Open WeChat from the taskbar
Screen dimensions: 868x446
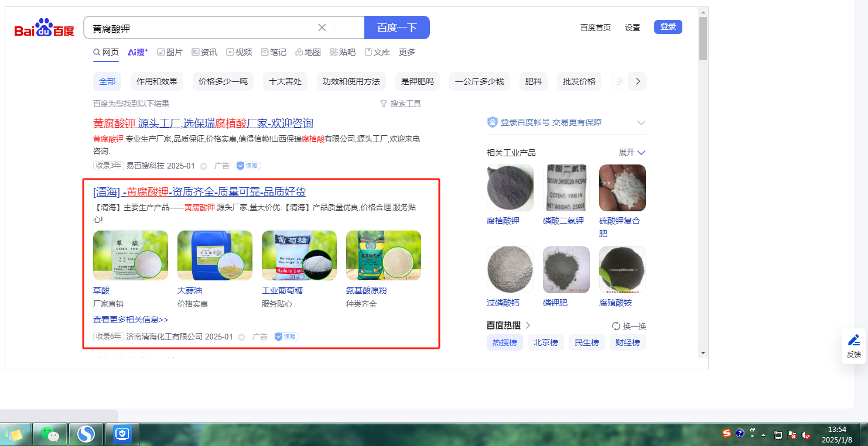pyautogui.click(x=50, y=434)
